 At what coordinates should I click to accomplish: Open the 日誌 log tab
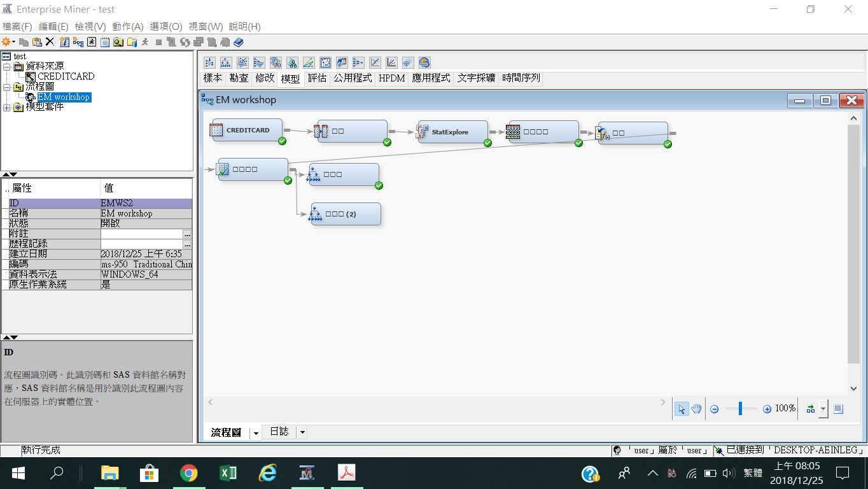coord(279,432)
